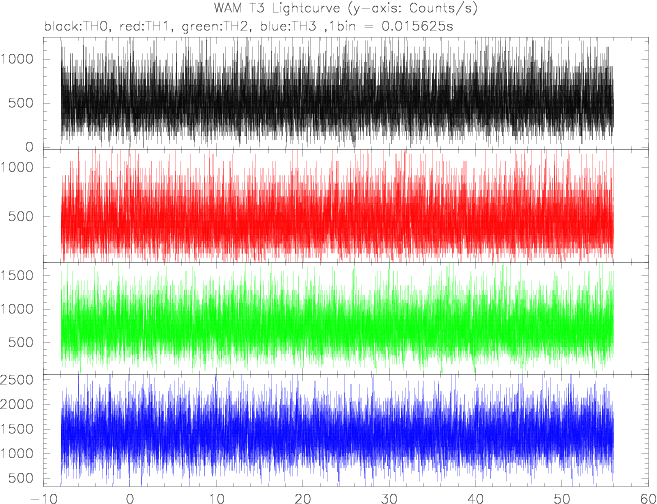Click x-axis label '60'
Screen dimensions: 657x504
(x=647, y=499)
